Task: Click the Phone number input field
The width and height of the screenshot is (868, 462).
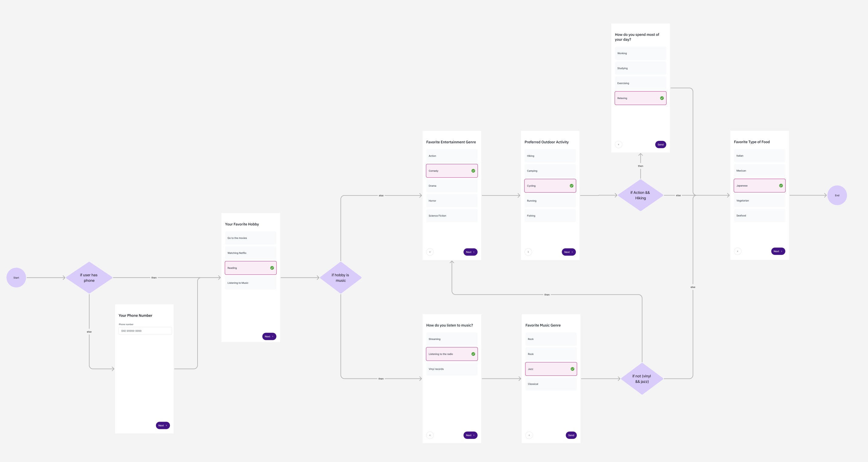Action: (x=145, y=331)
